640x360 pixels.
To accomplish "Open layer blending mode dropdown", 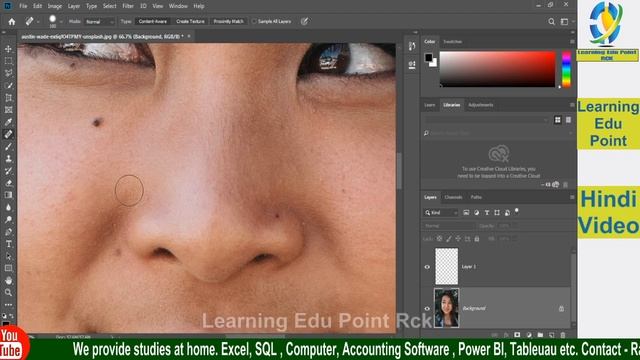I will click(449, 226).
